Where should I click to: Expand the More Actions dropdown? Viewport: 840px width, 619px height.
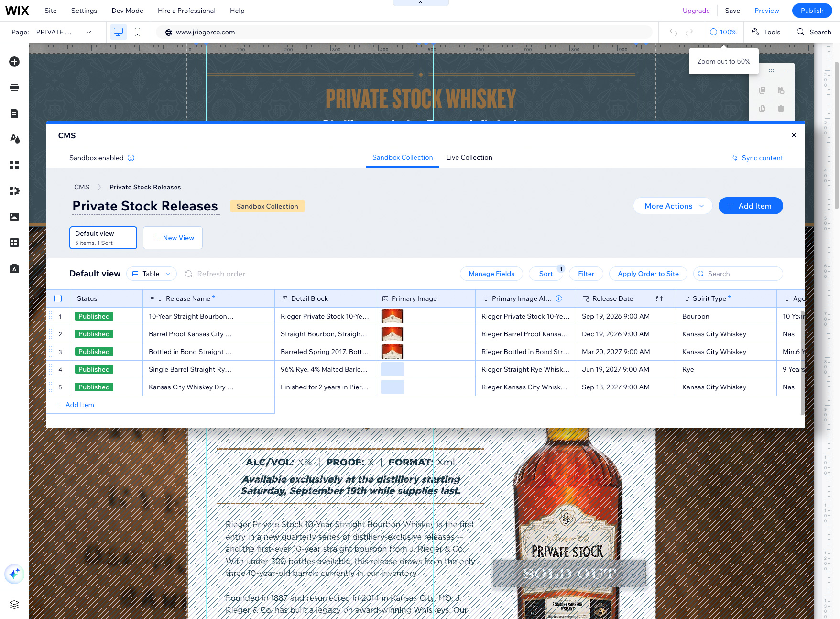pos(673,206)
